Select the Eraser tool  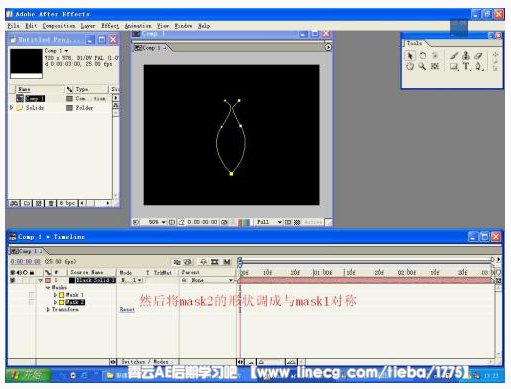tap(478, 56)
